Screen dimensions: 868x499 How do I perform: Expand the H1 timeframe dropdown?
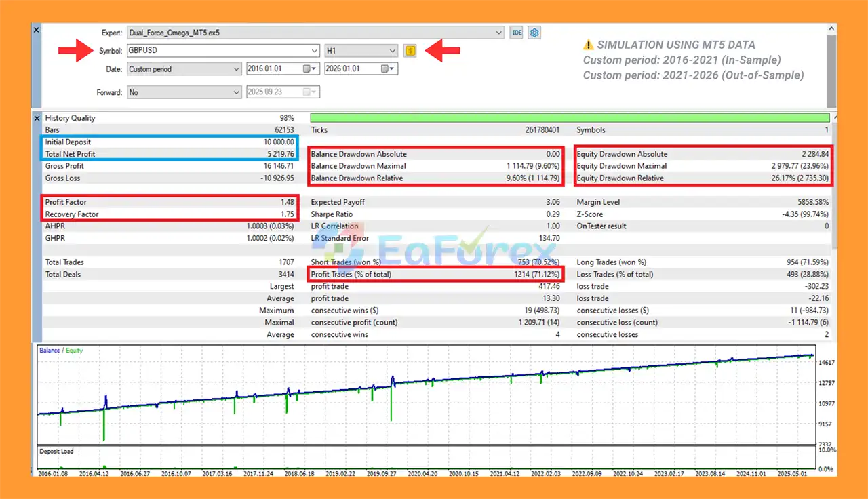(x=393, y=51)
